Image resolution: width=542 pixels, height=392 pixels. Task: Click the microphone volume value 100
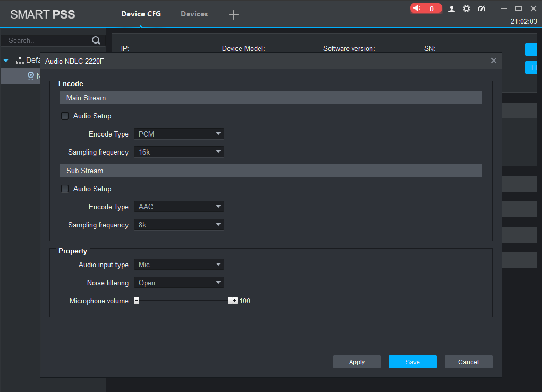[x=245, y=301]
